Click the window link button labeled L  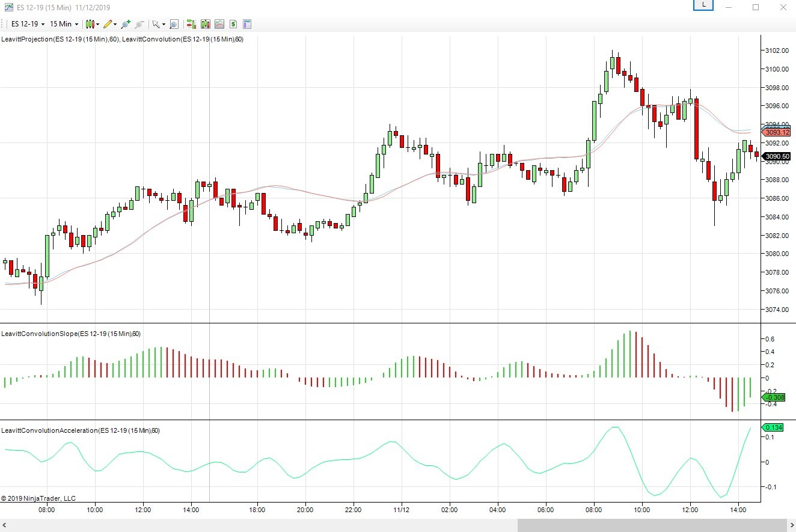[x=703, y=5]
